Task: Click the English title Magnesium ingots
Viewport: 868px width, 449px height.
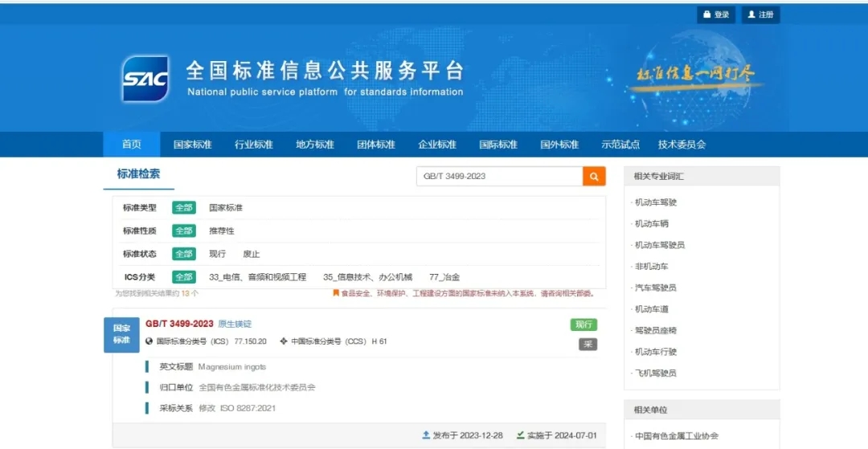Action: click(232, 366)
